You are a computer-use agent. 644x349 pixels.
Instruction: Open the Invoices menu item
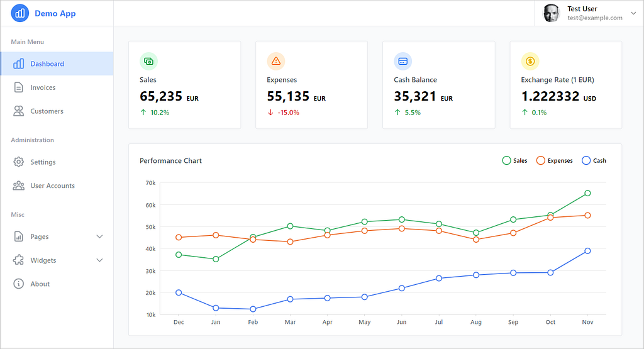pos(43,88)
